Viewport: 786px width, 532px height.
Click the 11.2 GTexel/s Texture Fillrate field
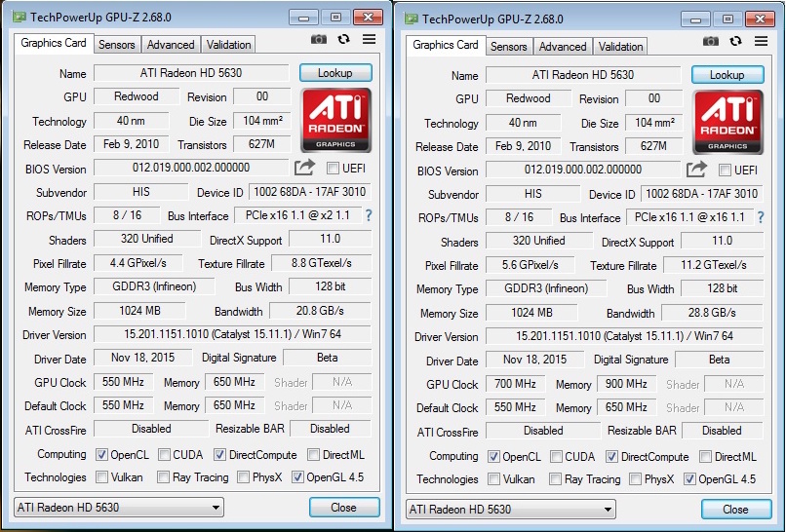point(713,265)
